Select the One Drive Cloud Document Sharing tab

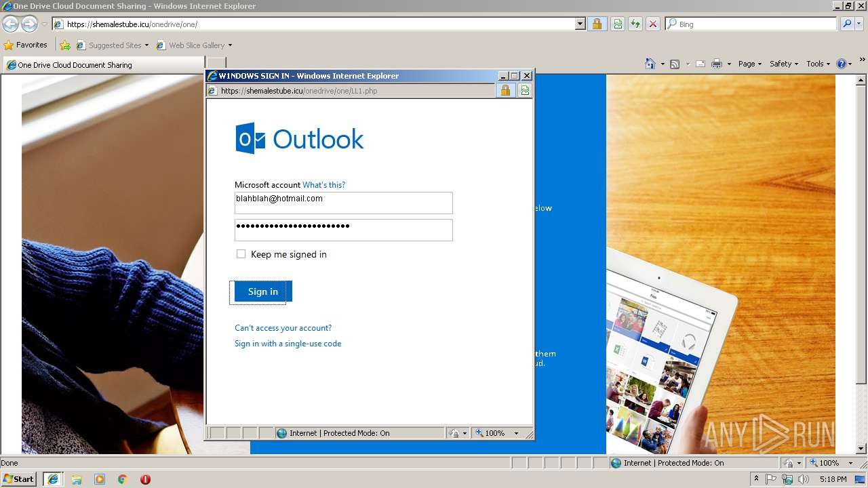(x=103, y=65)
